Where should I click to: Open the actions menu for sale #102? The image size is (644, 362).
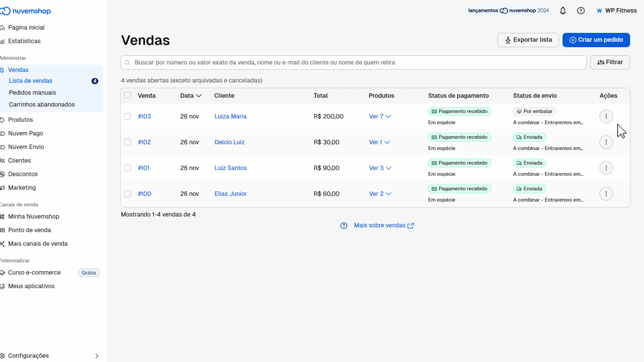tap(606, 142)
